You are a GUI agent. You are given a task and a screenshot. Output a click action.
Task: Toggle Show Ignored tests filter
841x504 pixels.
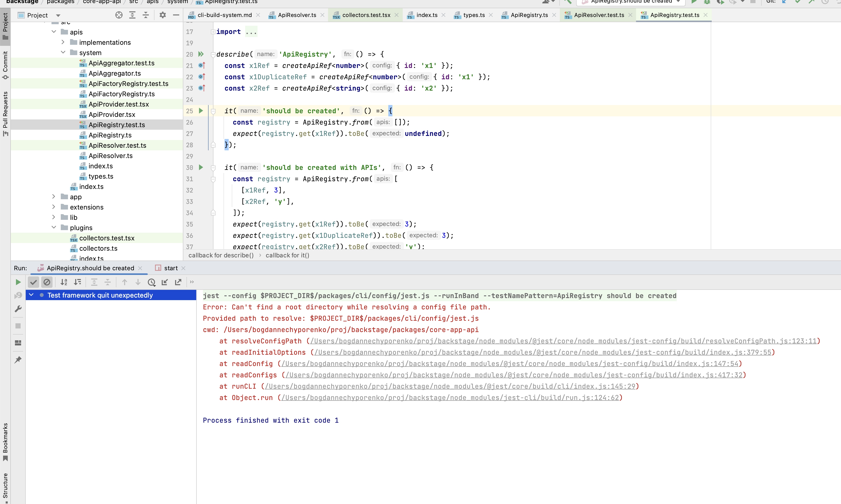[47, 282]
